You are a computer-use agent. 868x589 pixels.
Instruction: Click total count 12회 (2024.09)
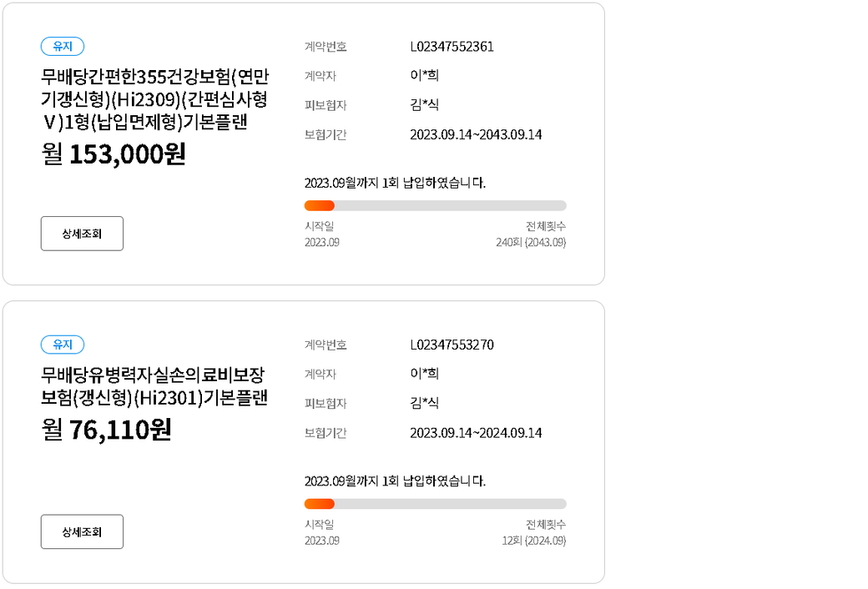tap(534, 540)
